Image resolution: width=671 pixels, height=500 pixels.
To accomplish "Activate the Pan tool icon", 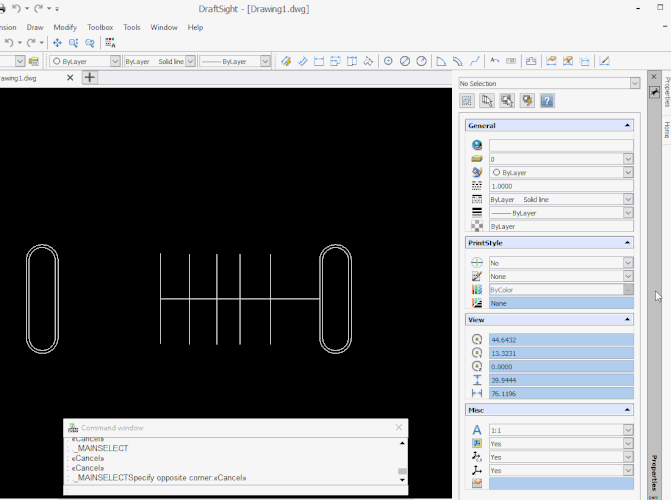I will (57, 43).
